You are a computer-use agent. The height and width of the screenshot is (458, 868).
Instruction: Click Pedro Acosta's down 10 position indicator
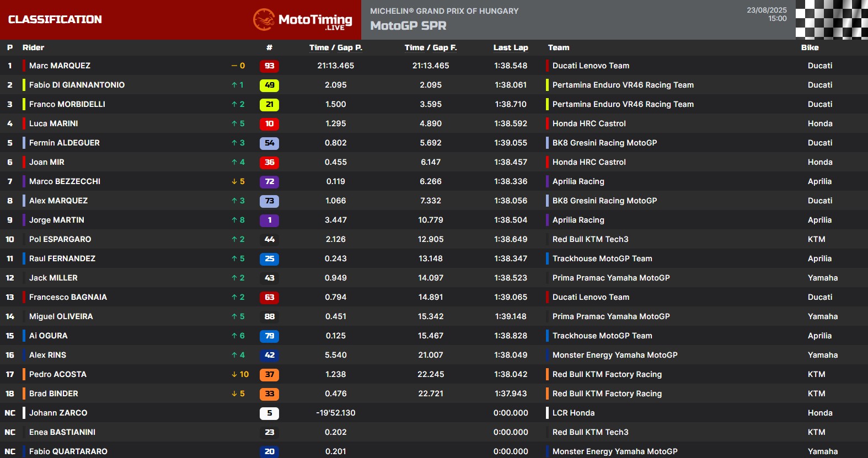click(240, 374)
